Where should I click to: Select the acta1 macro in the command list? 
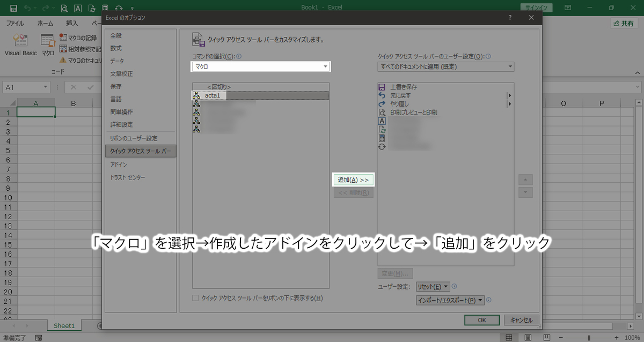pos(212,95)
